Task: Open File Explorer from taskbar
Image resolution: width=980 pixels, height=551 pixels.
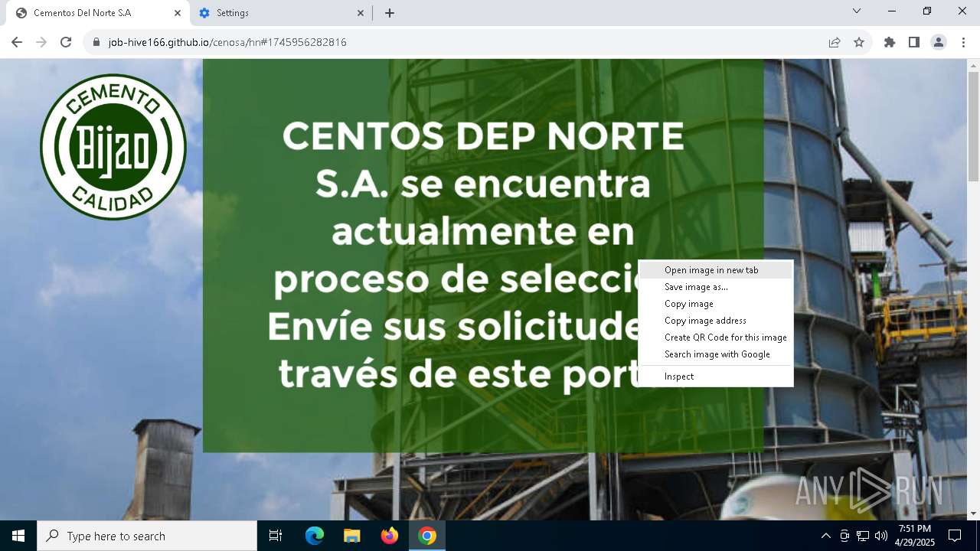Action: coord(351,536)
